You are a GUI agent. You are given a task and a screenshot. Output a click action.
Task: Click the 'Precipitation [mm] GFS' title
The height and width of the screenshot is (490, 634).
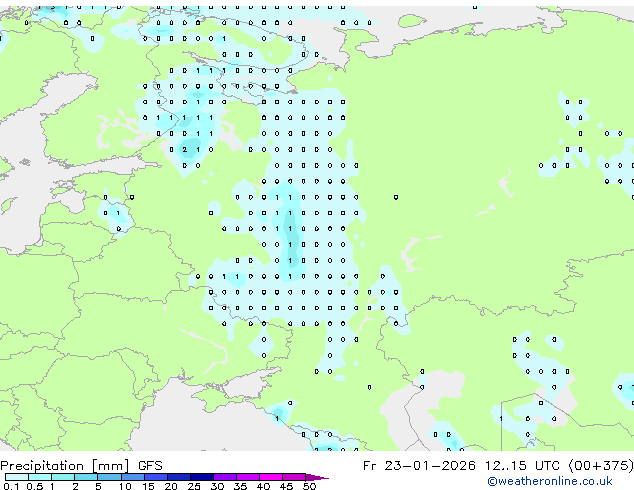[81, 466]
